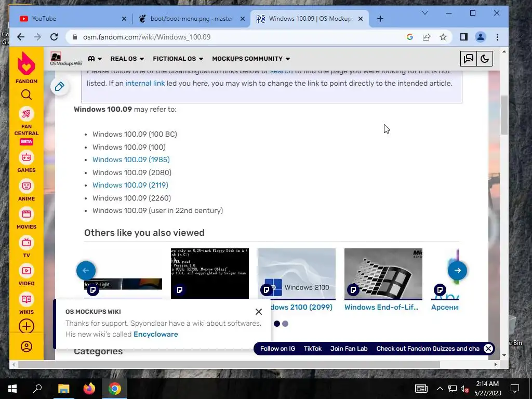
Task: Click Join Fan Lab
Action: coord(349,349)
